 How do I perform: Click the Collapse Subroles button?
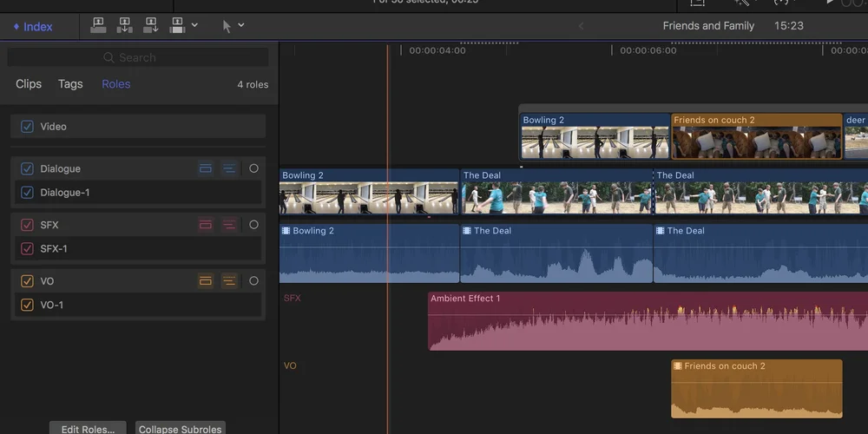coord(180,429)
